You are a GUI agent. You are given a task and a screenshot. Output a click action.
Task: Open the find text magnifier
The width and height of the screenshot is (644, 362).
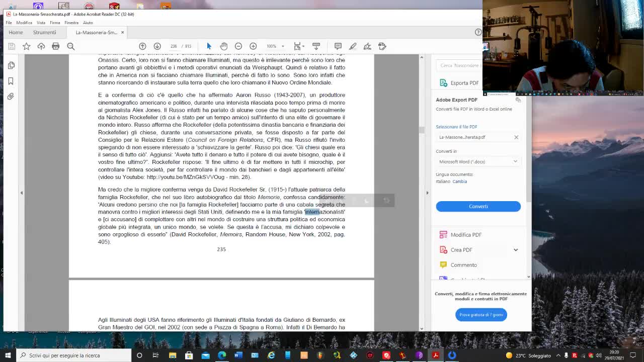[x=71, y=46]
